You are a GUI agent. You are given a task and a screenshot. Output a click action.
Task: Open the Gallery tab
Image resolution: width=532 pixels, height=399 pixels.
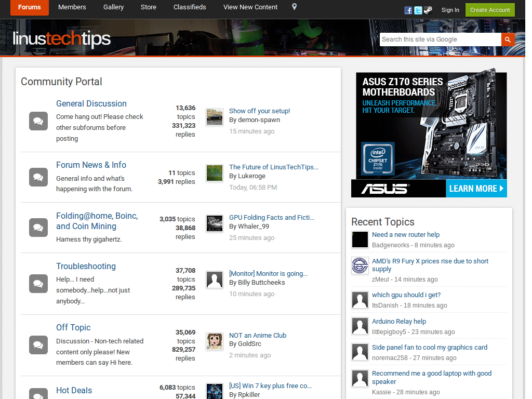coord(113,7)
